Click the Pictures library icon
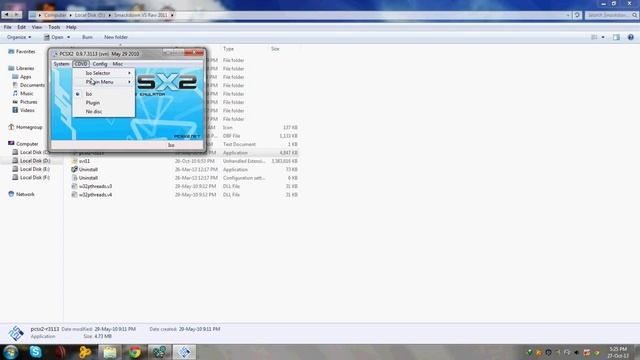This screenshot has height=360, width=640. [16, 102]
